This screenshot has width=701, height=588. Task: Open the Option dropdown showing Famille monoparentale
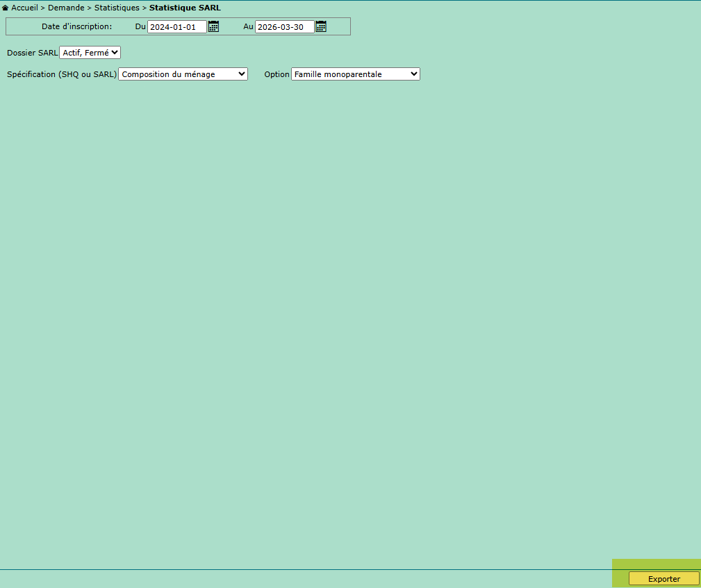click(x=355, y=74)
